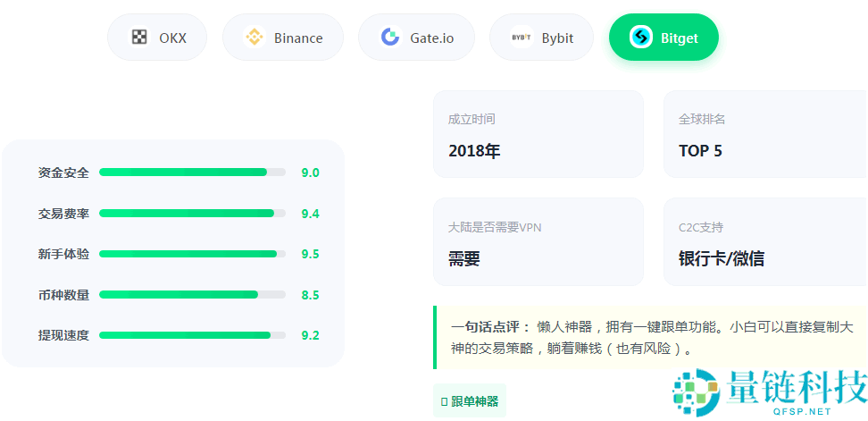Click the 新手体验 rating bar

[x=192, y=254]
